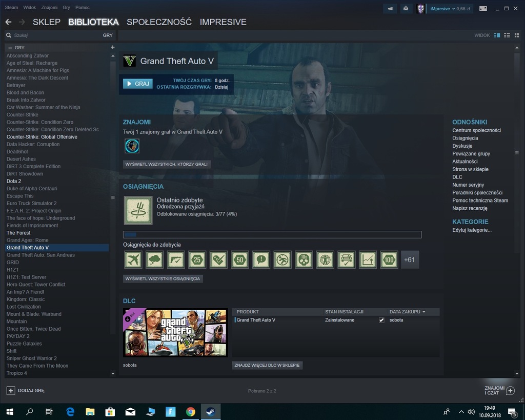Image resolution: width=525 pixels, height=420 pixels.
Task: Click the Grand Theft Auto V logo icon
Action: (130, 61)
